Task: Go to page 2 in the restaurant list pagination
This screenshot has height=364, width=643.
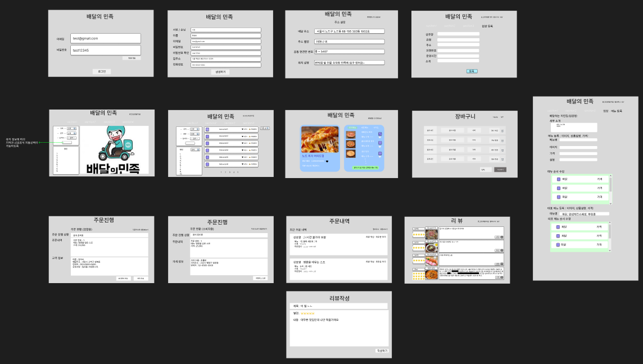Action: pos(225,172)
